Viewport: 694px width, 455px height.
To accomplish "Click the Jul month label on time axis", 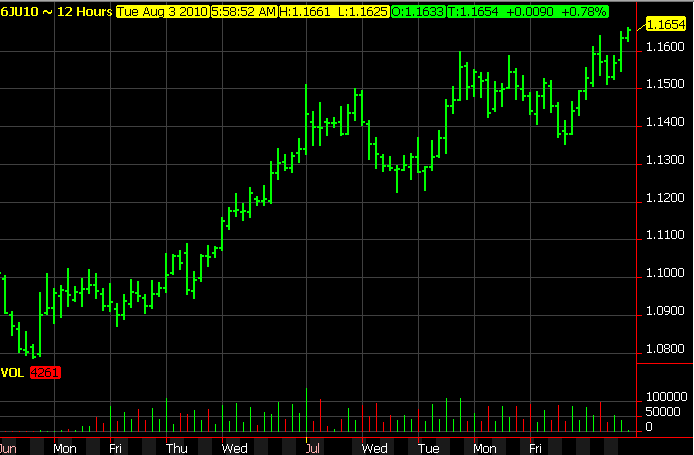I will click(x=312, y=448).
